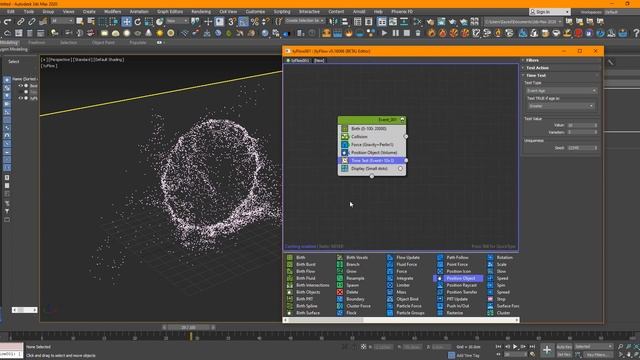Choose the Object Bind operator

[x=407, y=299]
